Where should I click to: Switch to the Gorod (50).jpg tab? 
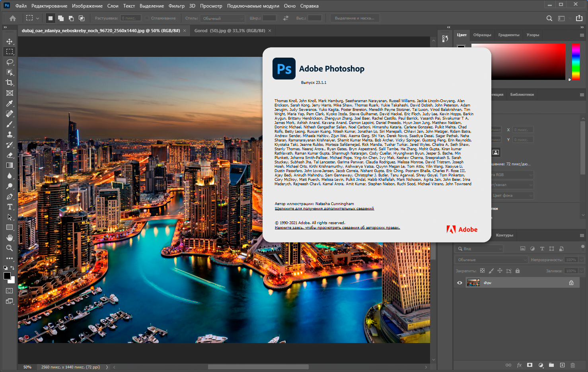click(x=230, y=31)
